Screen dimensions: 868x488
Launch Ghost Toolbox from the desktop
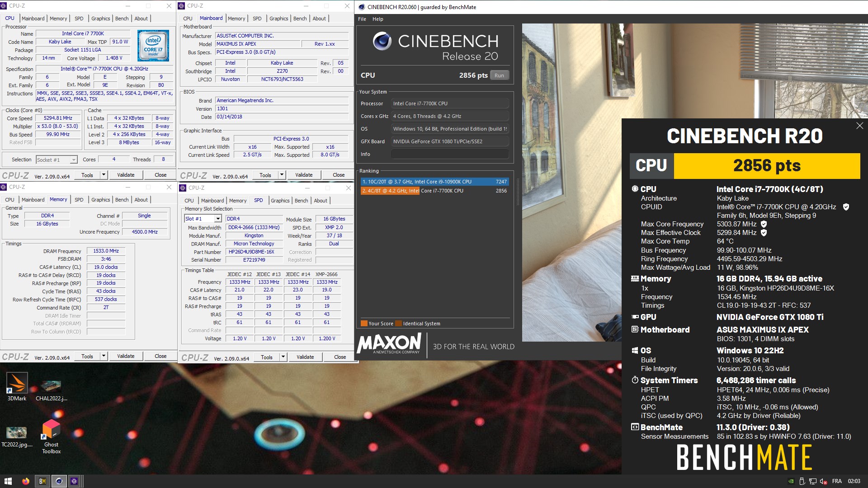click(51, 436)
